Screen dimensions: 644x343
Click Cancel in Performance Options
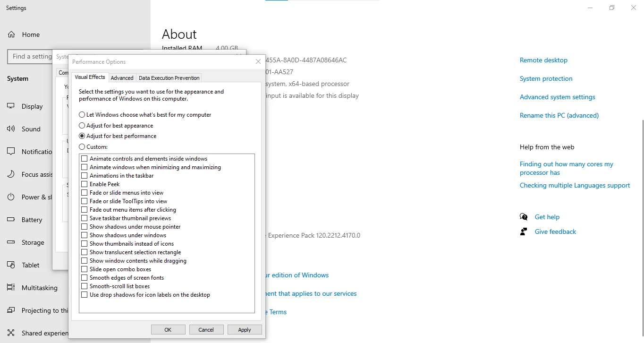(x=206, y=330)
